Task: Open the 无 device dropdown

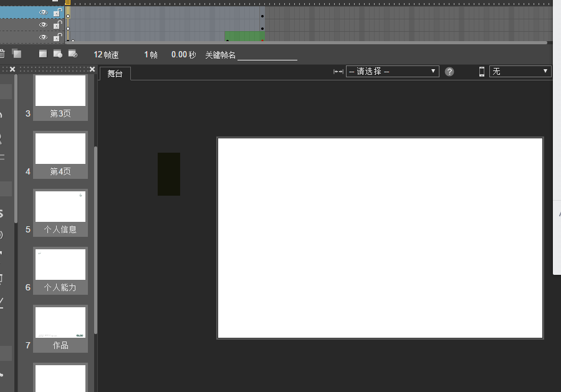Action: click(520, 72)
